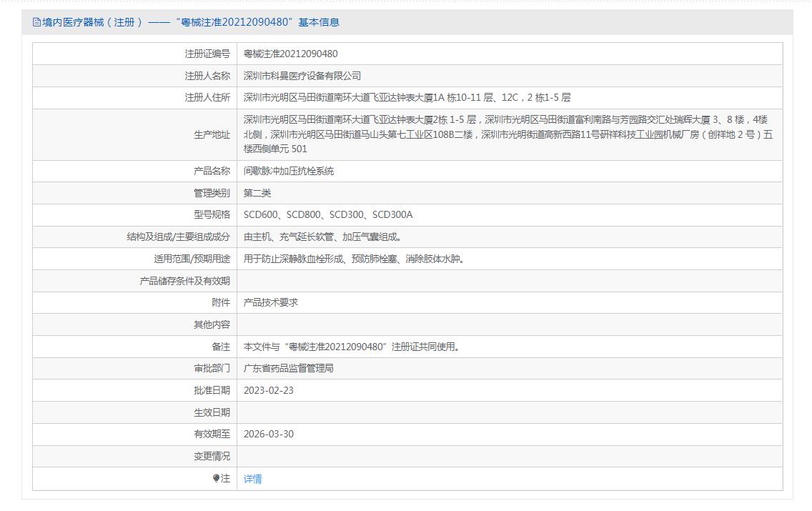Select the product name 间歇脉冲加压抗栓系统
Image resolution: width=812 pixels, height=511 pixels.
(x=289, y=172)
